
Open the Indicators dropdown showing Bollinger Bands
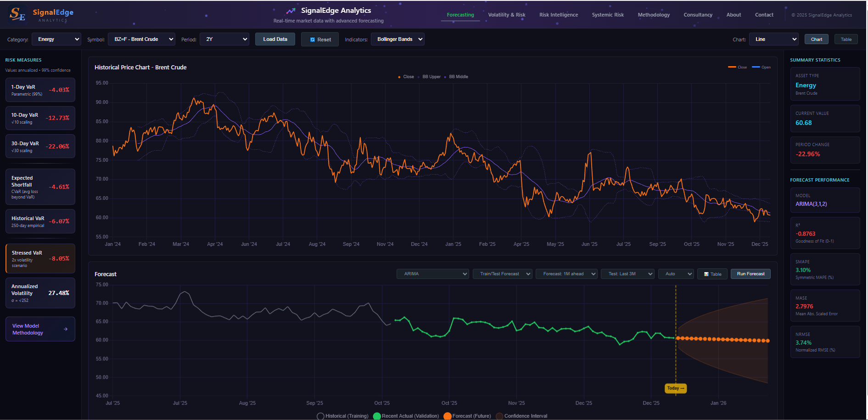[x=398, y=39]
